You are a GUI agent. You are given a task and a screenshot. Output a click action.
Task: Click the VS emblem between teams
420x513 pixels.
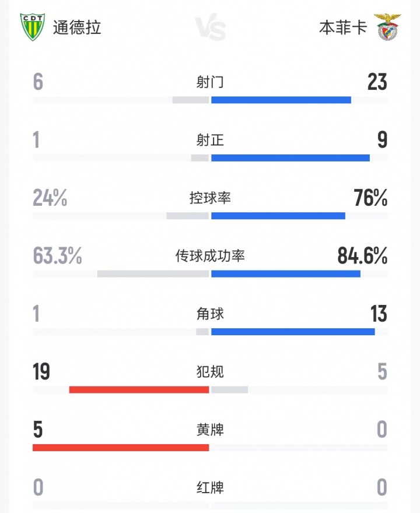pyautogui.click(x=210, y=28)
